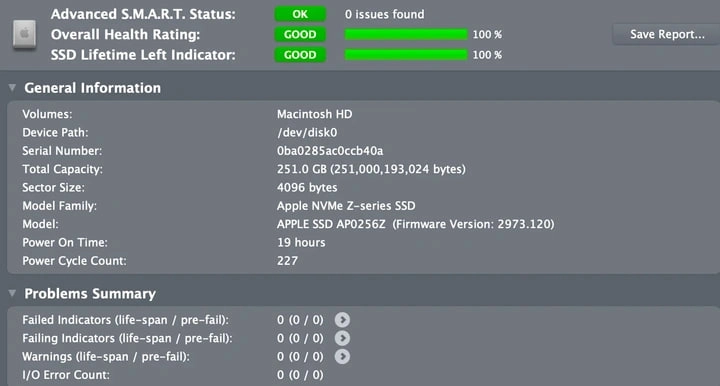
Task: Select the 100 % Overall Health percentage
Action: click(487, 34)
